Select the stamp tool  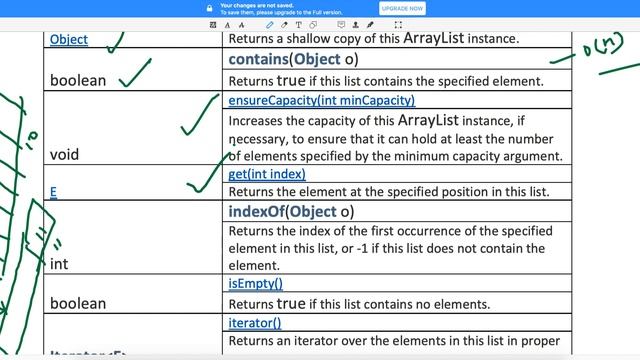pyautogui.click(x=356, y=25)
